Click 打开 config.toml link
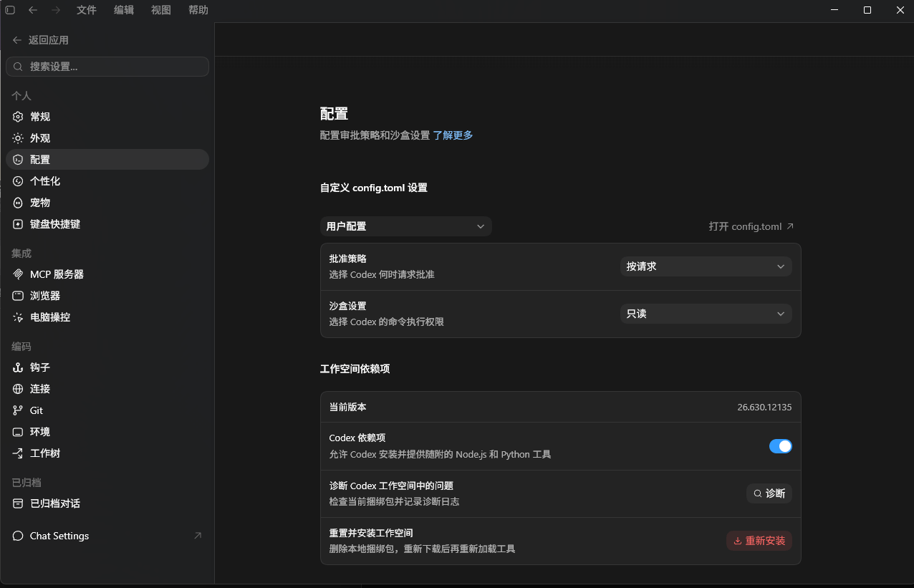Image resolution: width=914 pixels, height=588 pixels. pyautogui.click(x=751, y=226)
